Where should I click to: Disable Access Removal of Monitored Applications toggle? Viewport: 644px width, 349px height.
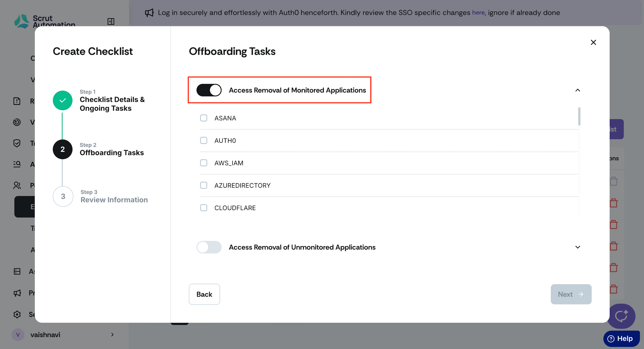click(209, 90)
